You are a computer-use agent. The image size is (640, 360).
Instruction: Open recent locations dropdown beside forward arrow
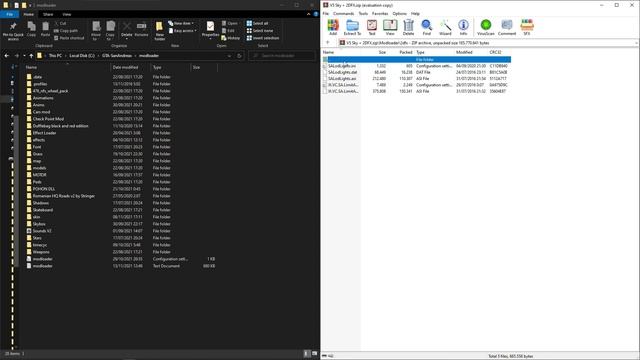(x=24, y=56)
